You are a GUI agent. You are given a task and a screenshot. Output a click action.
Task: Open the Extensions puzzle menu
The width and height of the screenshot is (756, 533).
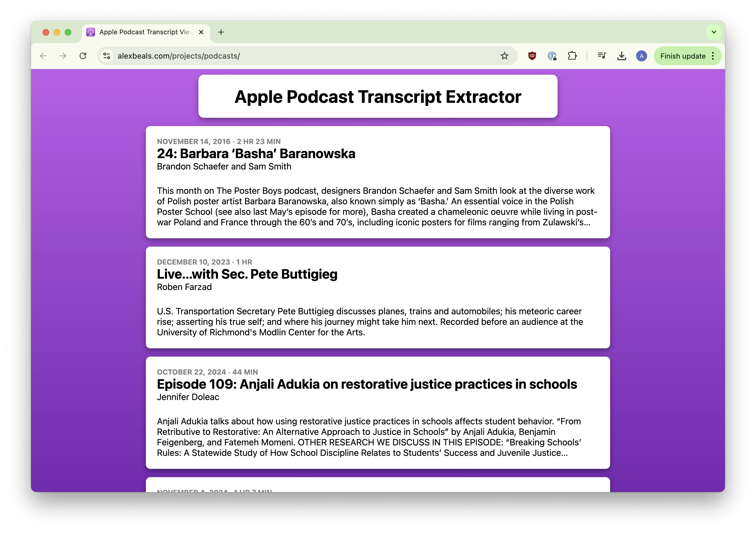(x=572, y=56)
